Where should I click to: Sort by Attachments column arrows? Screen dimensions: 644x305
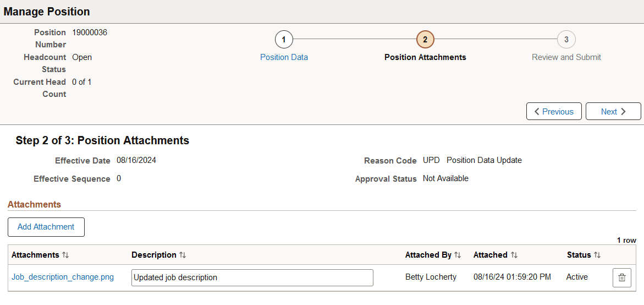(65, 255)
